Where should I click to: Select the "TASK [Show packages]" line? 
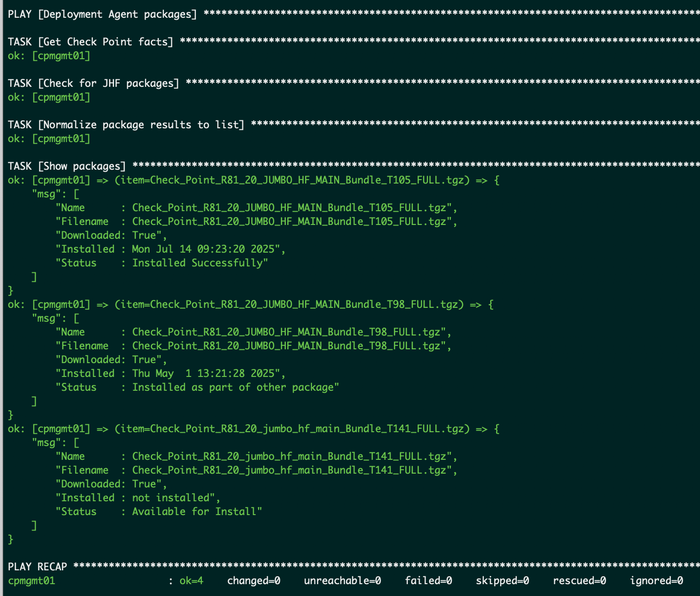(353, 166)
